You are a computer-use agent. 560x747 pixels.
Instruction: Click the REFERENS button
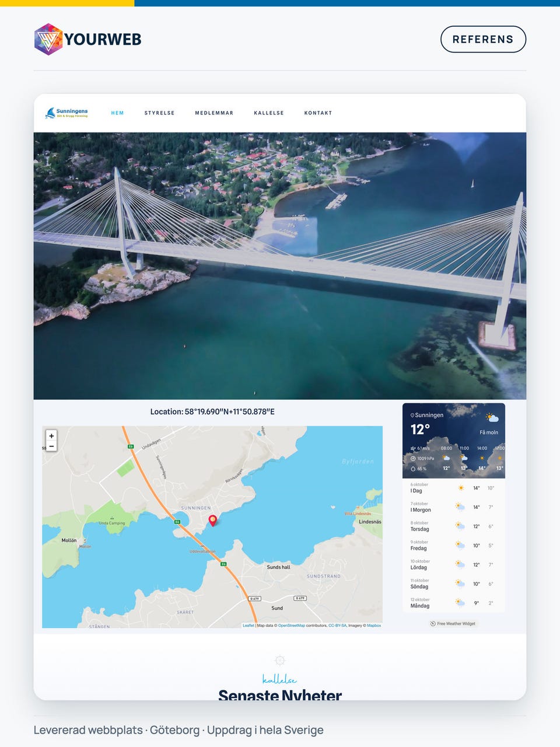[x=483, y=39]
